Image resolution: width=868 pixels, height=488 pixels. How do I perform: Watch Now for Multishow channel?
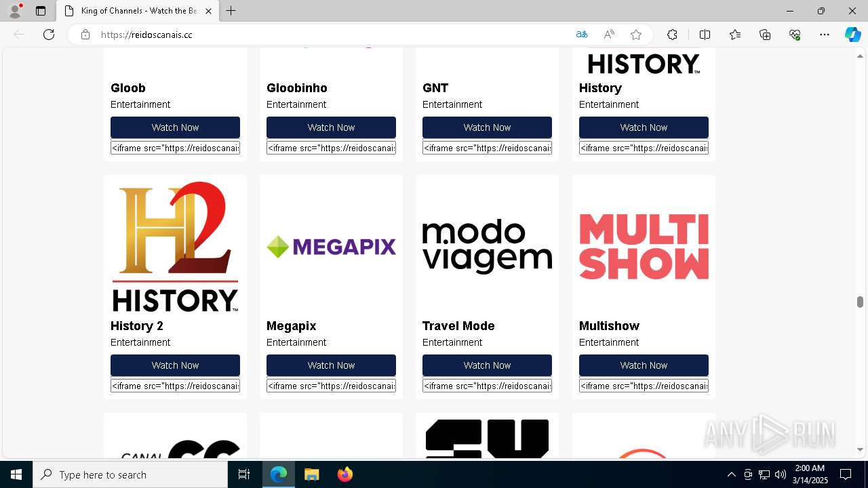(644, 365)
